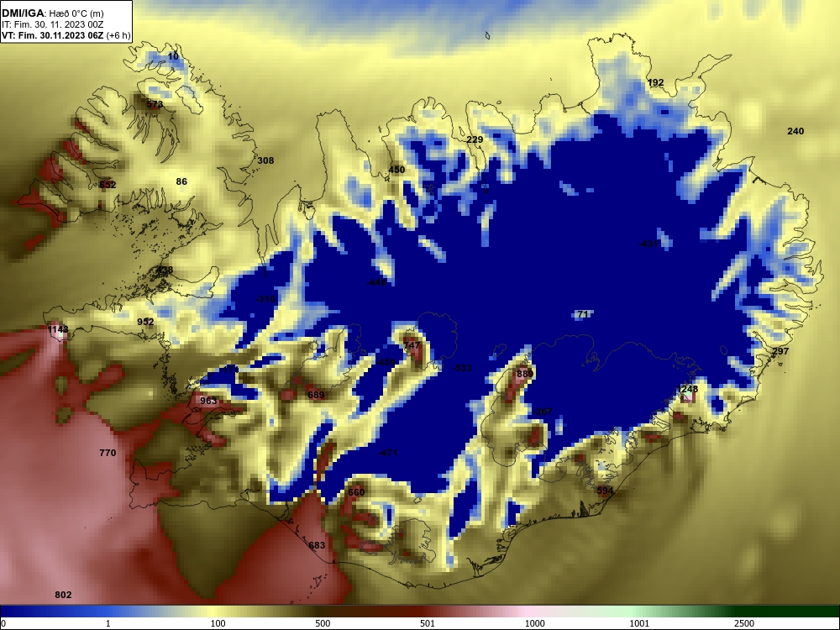Screen dimensions: 840x630
Task: Click the negative value '-533'
Action: click(462, 368)
